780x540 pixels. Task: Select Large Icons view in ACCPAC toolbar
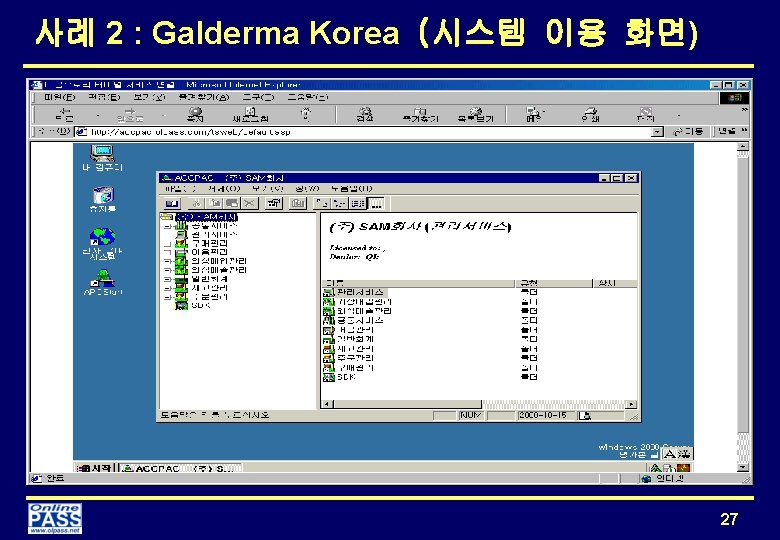[x=322, y=203]
